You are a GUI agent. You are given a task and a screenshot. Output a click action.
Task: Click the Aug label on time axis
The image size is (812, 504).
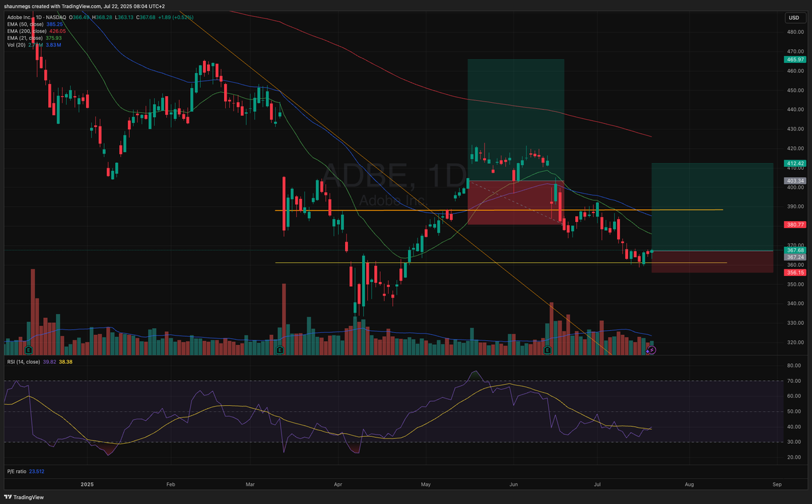click(689, 484)
